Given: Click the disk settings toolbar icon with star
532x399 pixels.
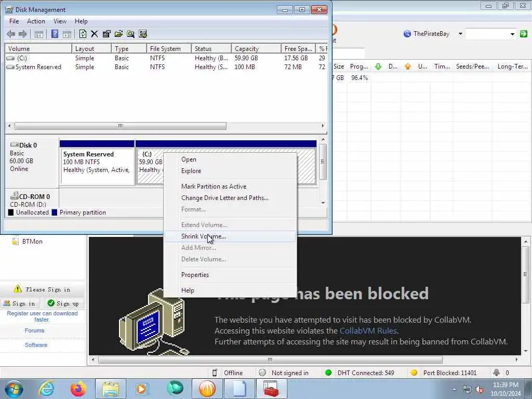Looking at the screenshot, I should coord(143,34).
